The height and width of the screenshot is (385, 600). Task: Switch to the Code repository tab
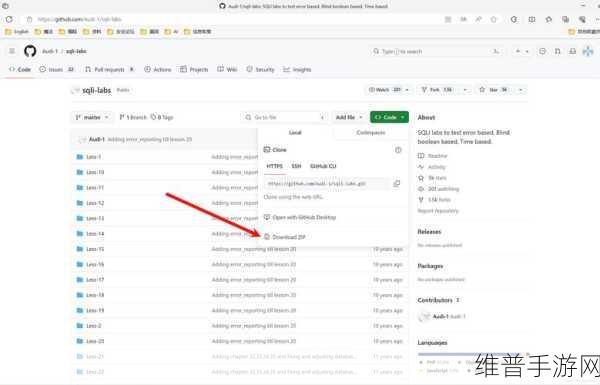20,70
